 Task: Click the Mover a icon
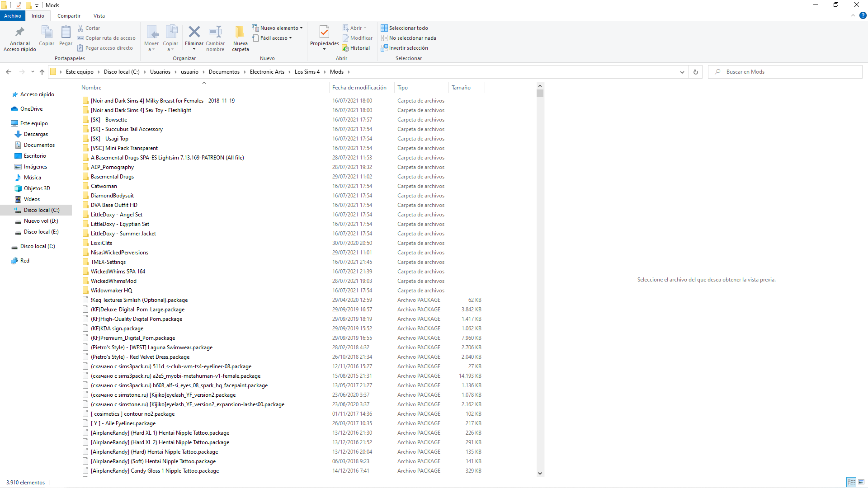pyautogui.click(x=152, y=32)
